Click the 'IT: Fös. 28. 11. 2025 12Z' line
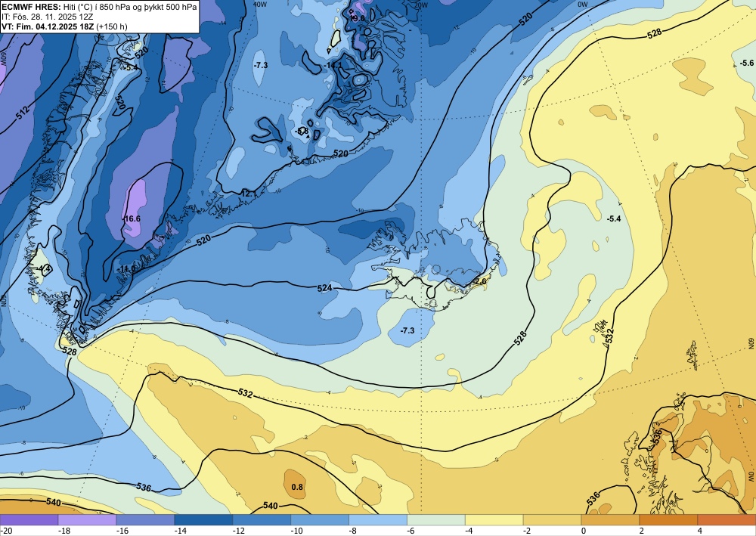756x536 pixels. pos(47,17)
